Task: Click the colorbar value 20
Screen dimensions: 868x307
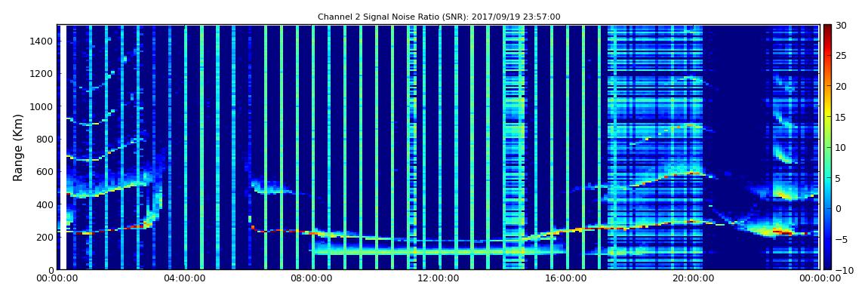Action: click(841, 86)
